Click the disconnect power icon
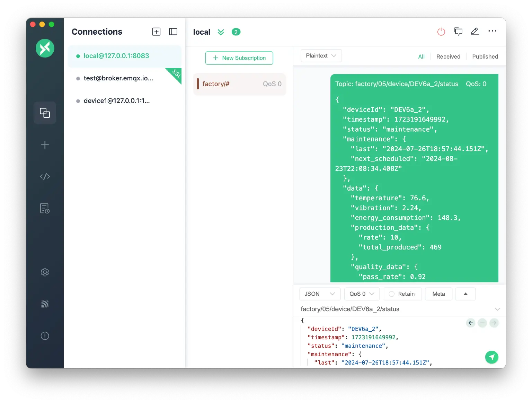 [x=441, y=32]
